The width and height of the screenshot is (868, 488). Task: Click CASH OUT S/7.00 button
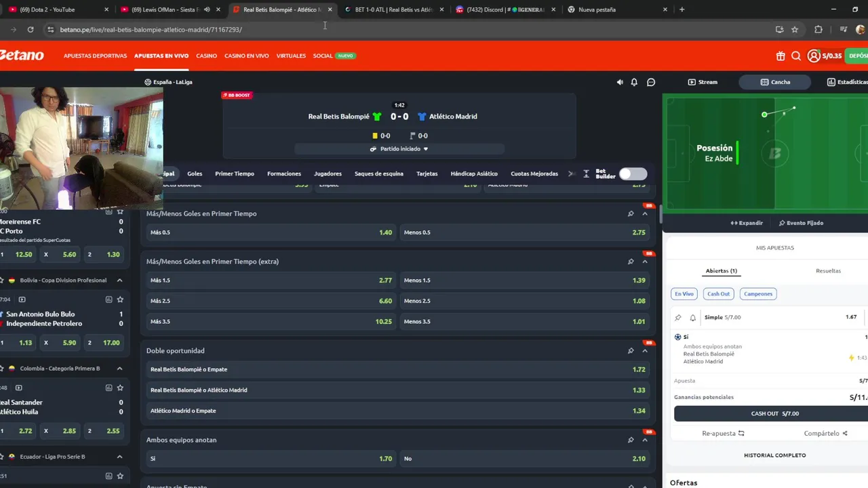(x=774, y=413)
